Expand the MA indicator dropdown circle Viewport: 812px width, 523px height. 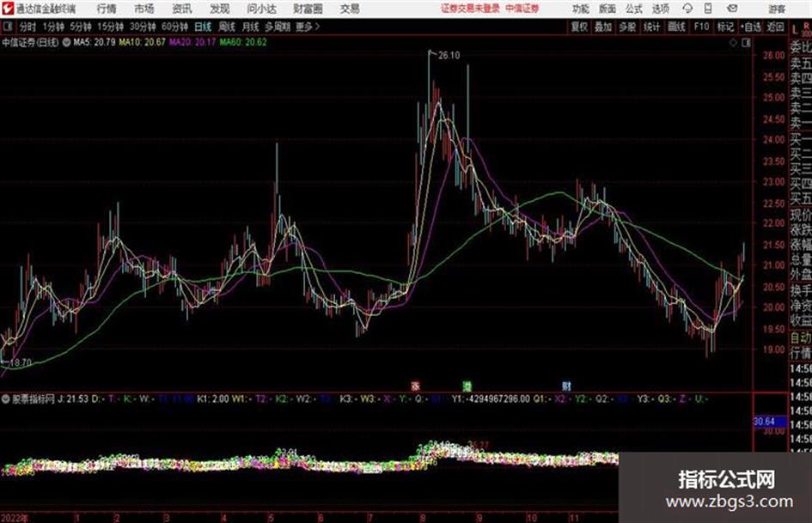point(66,42)
